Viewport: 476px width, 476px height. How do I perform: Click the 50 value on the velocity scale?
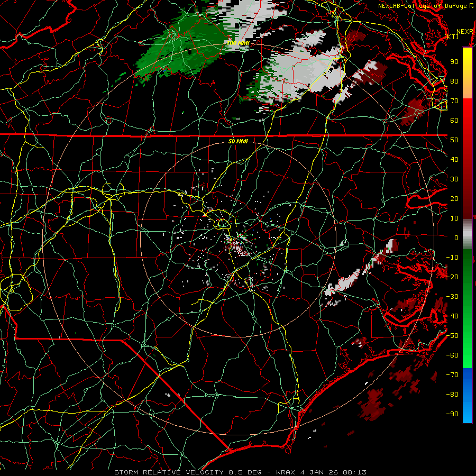click(x=454, y=140)
